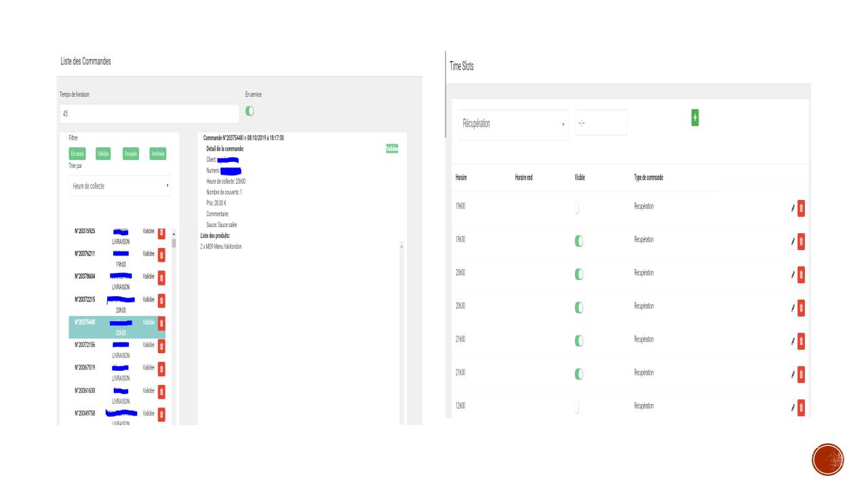Delete the 19h30 time slot
The width and height of the screenshot is (868, 488).
(x=801, y=241)
